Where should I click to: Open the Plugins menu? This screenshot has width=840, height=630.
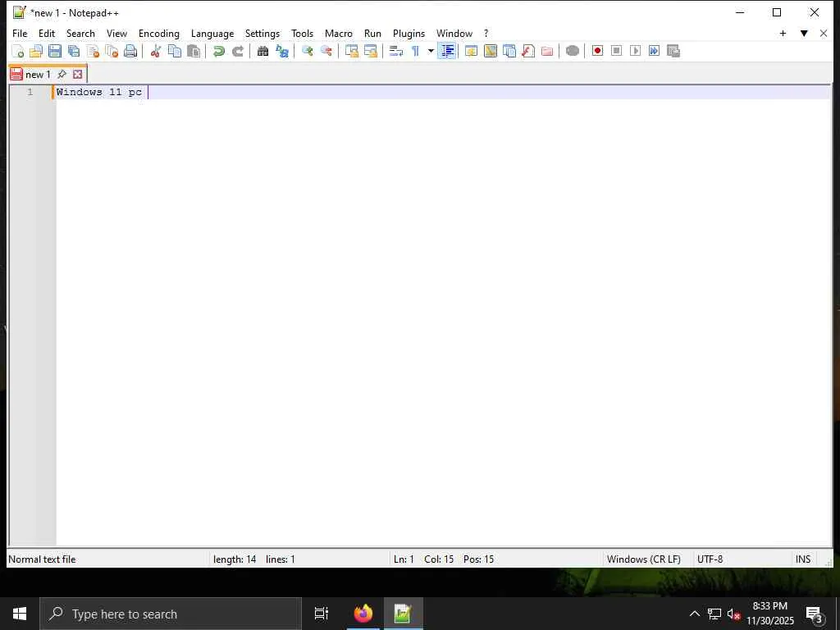click(x=409, y=33)
